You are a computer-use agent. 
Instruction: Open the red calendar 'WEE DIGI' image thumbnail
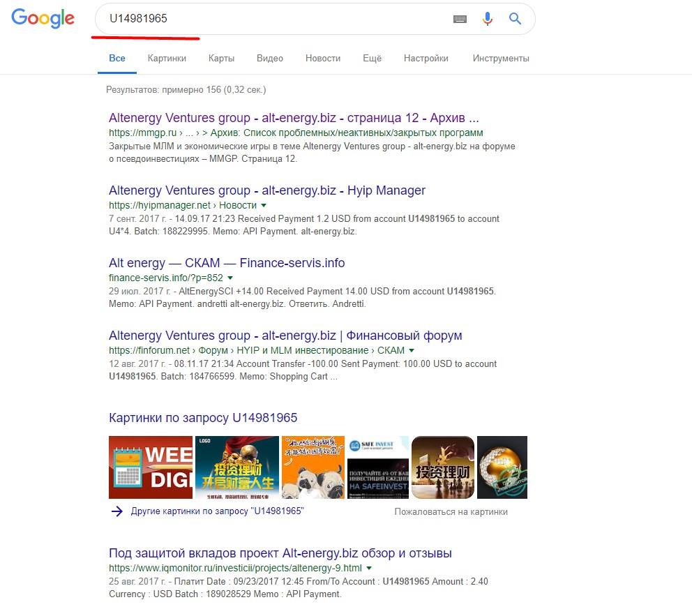[151, 467]
